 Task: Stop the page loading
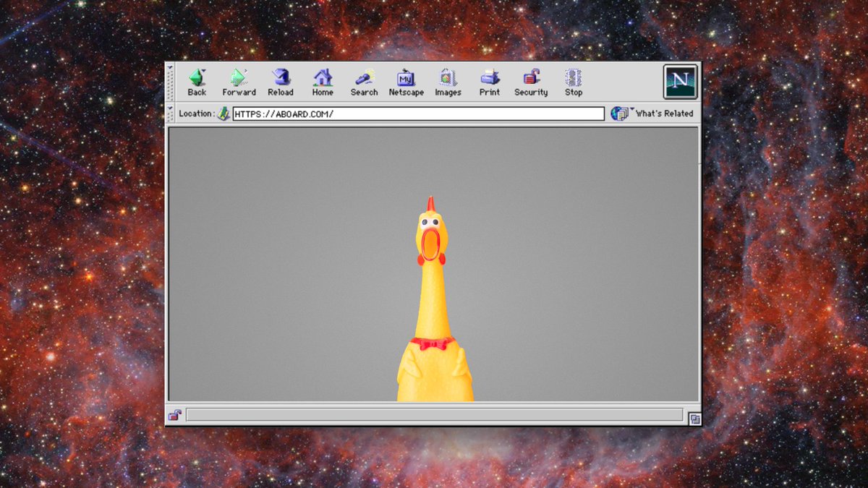click(574, 82)
